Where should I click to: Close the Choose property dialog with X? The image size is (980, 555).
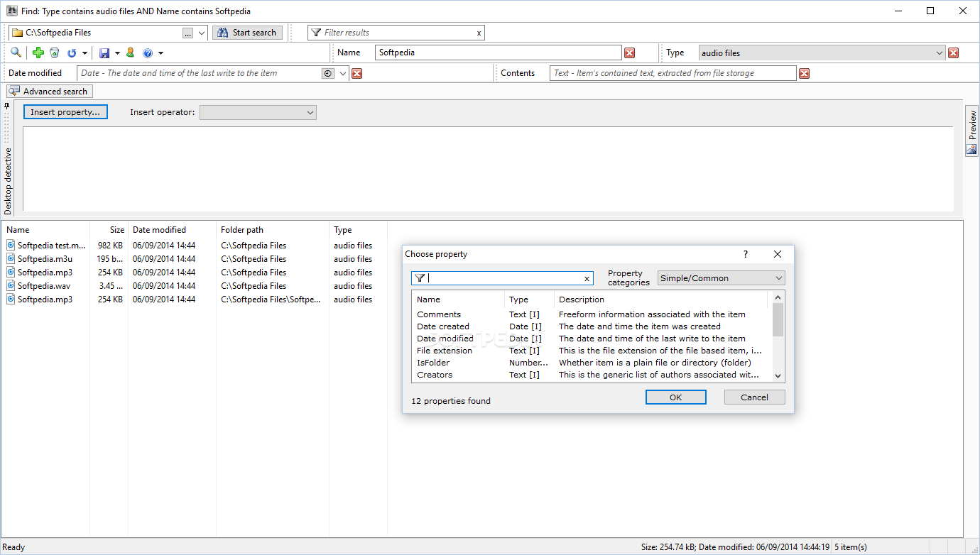point(778,254)
